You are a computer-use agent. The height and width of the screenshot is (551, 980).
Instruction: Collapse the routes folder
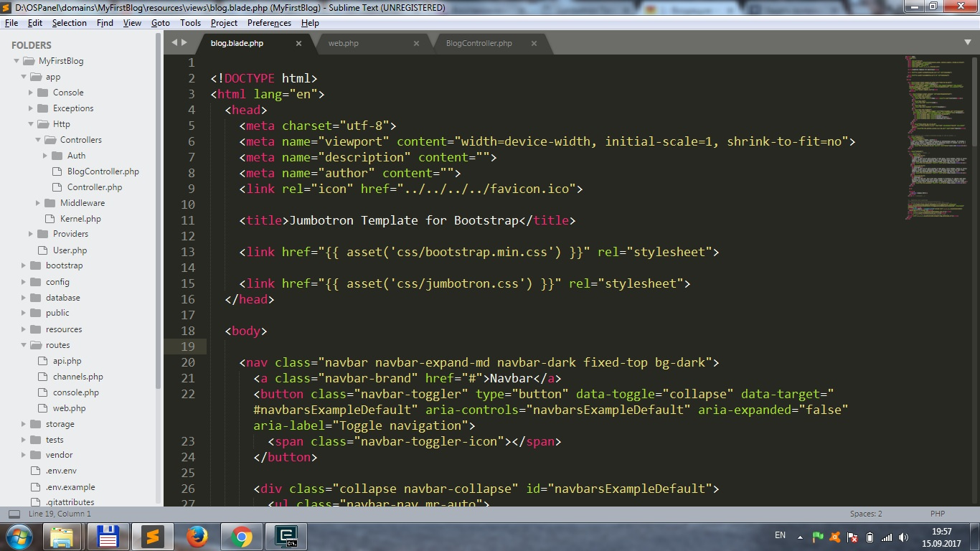point(24,345)
